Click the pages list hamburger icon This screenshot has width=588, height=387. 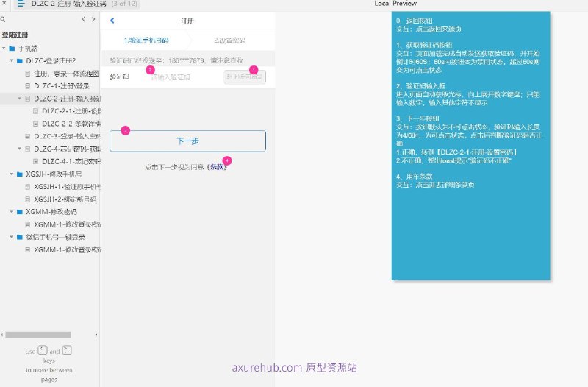tap(21, 4)
